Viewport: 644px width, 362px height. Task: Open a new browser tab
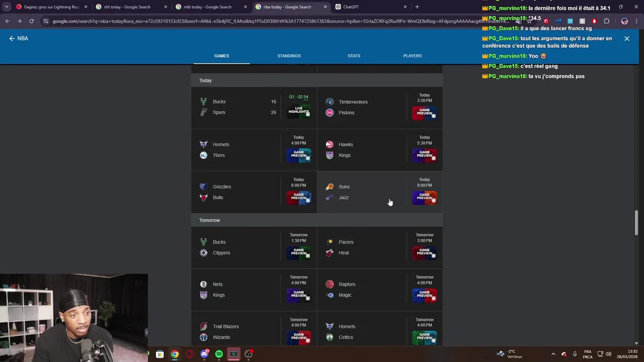(x=417, y=7)
